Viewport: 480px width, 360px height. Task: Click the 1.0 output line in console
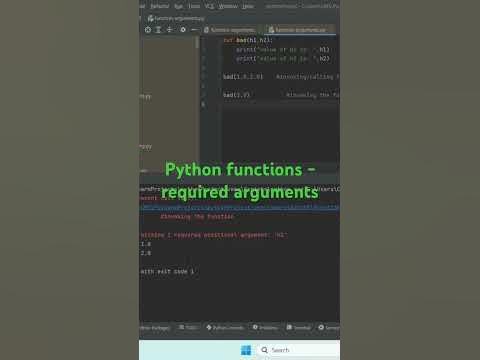tap(146, 244)
